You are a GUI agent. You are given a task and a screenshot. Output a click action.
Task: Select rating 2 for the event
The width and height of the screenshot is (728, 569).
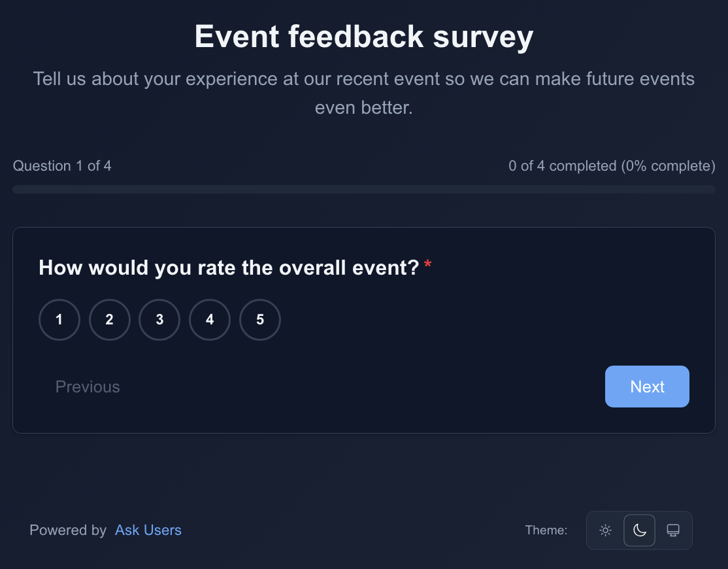pos(109,320)
